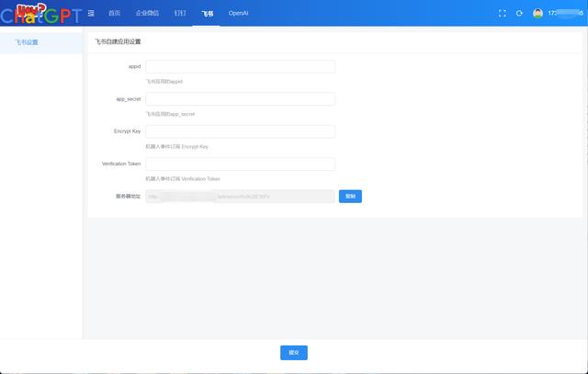This screenshot has width=588, height=374.
Task: Switch to the OpenAI nav tab
Action: click(x=239, y=13)
